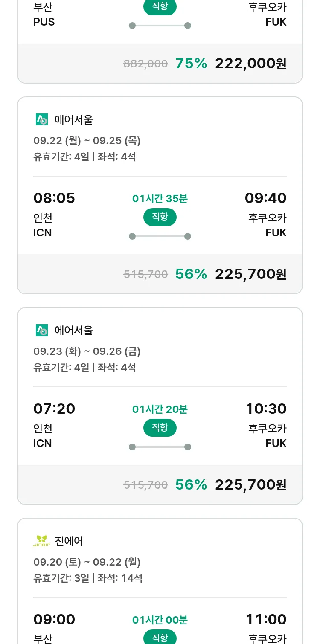Tap the 75% discount label
Screen dimensions: 320x644
coord(191,64)
